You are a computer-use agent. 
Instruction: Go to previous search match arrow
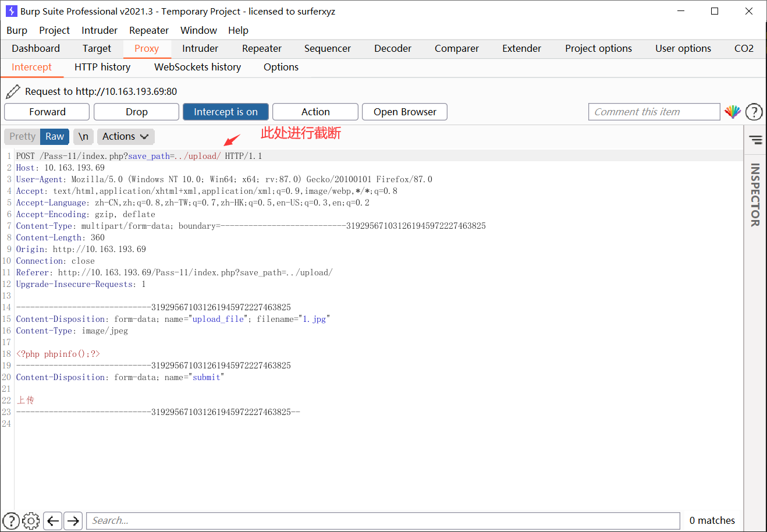tap(53, 520)
